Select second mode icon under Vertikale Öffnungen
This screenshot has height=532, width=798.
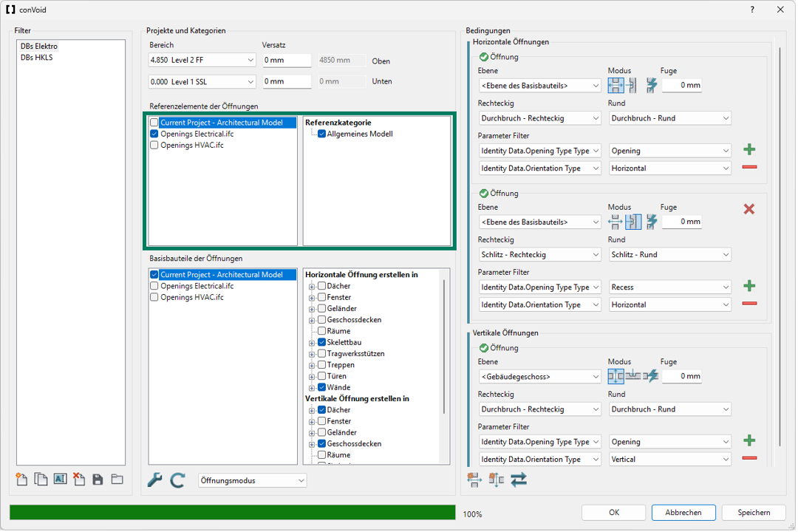[633, 376]
